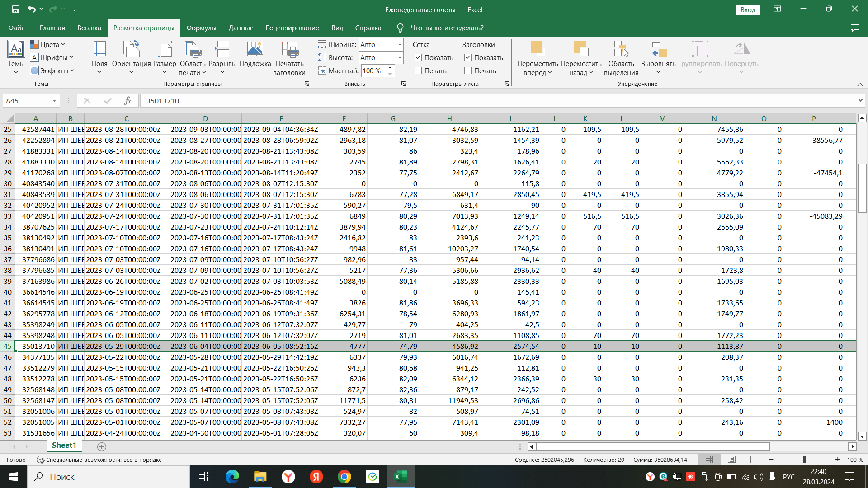Viewport: 868px width, 488px height.
Task: Click the Справка ribbon tab
Action: click(x=368, y=28)
